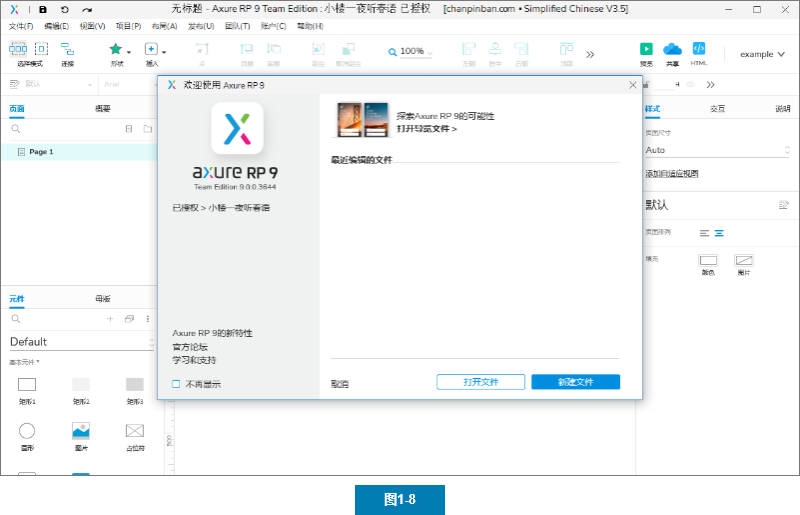Open the 视图(V) menu
The image size is (800, 515).
click(x=92, y=26)
